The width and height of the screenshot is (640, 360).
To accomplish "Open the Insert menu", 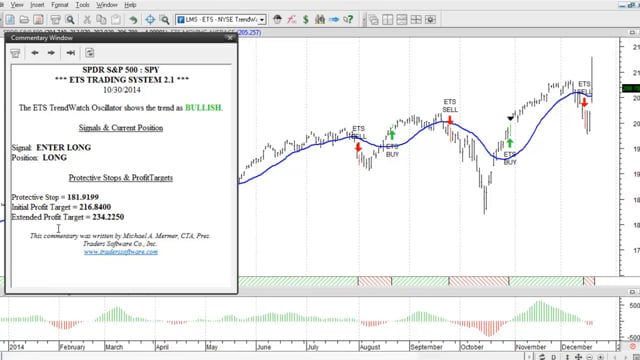I will [x=37, y=5].
